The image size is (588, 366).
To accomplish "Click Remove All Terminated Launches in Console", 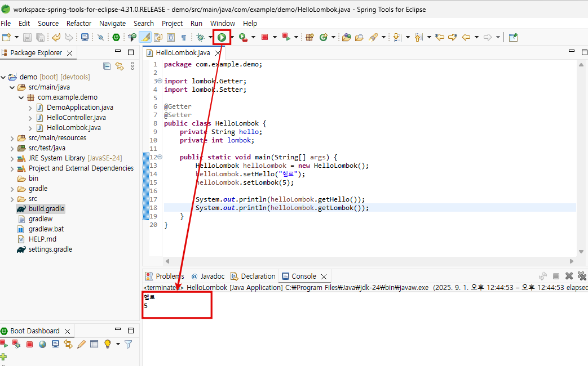I will tap(581, 276).
